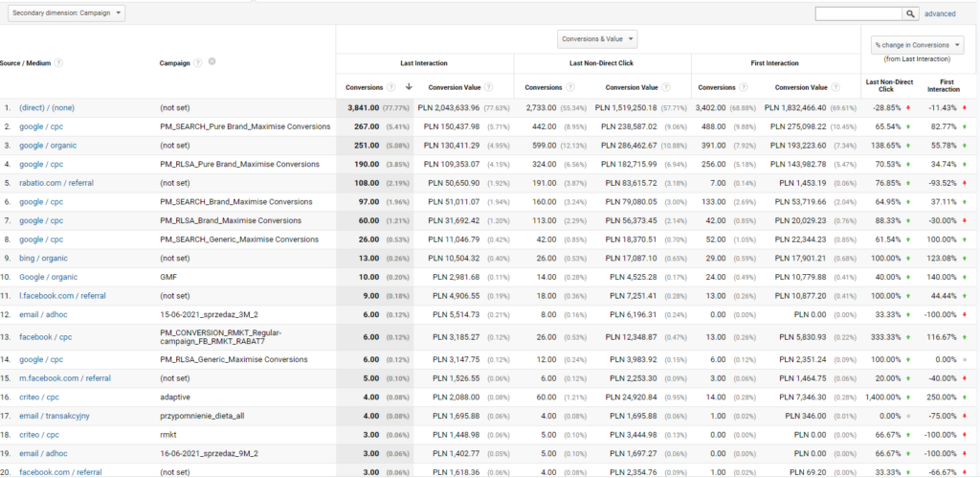Open help icon next to Campaign header
The width and height of the screenshot is (980, 478).
pyautogui.click(x=197, y=62)
